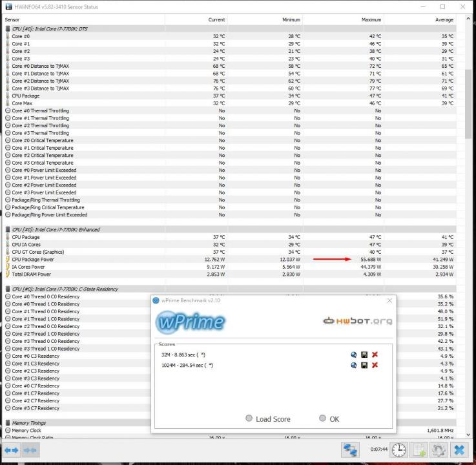Click the 1,601.8 MHz memory clock average
Image resolution: width=476 pixels, height=465 pixels.
tap(440, 430)
